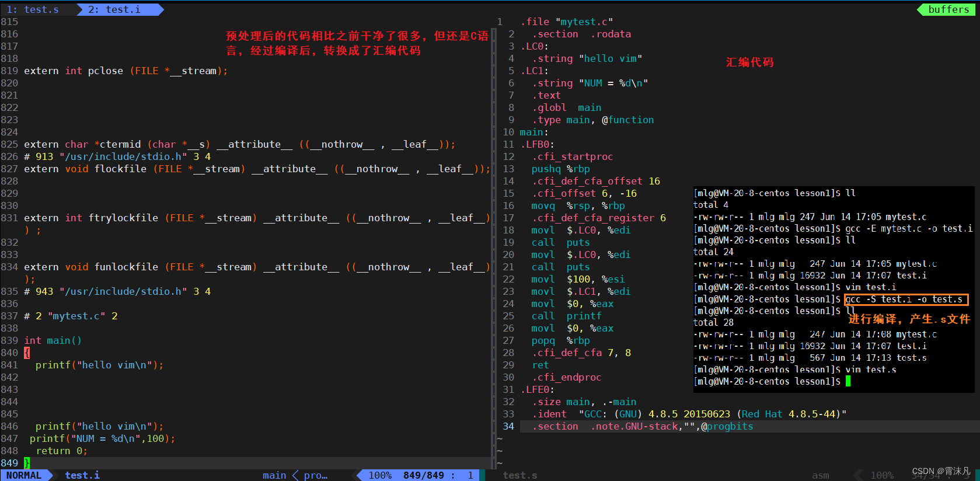Click the '.type main, @function' line
This screenshot has height=481, width=980.
592,120
